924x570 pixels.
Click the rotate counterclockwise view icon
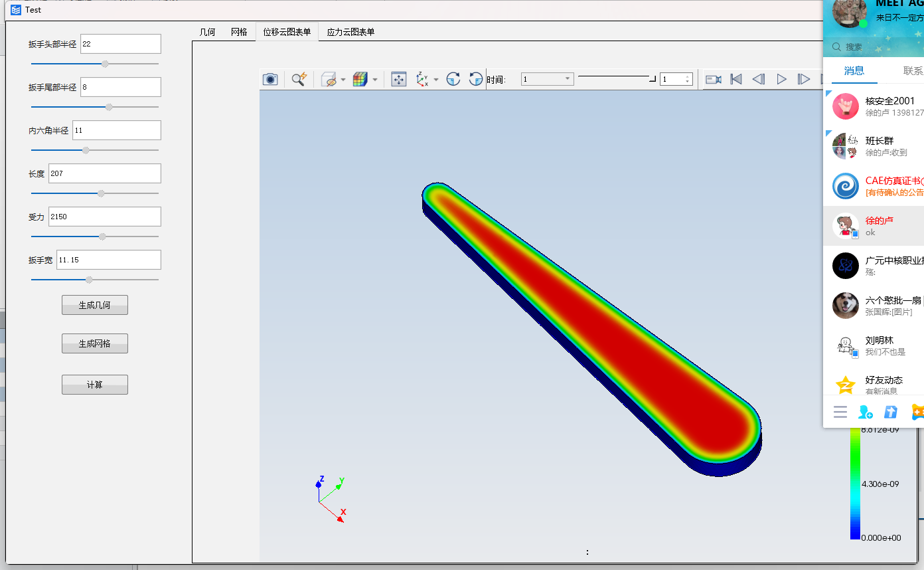(476, 79)
